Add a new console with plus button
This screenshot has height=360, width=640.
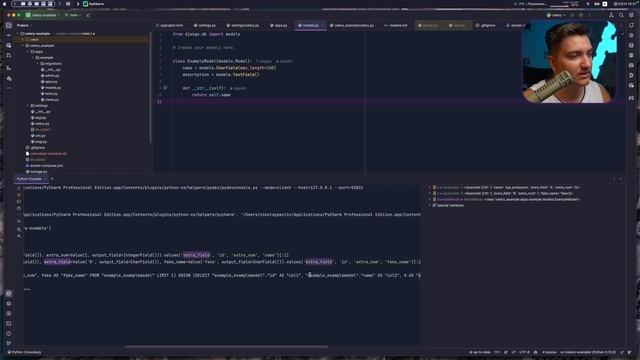[52, 179]
